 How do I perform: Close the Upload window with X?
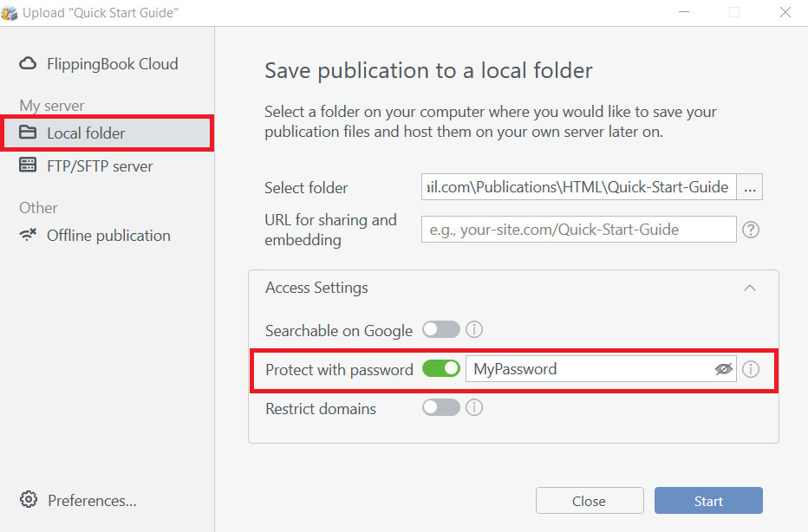(785, 12)
